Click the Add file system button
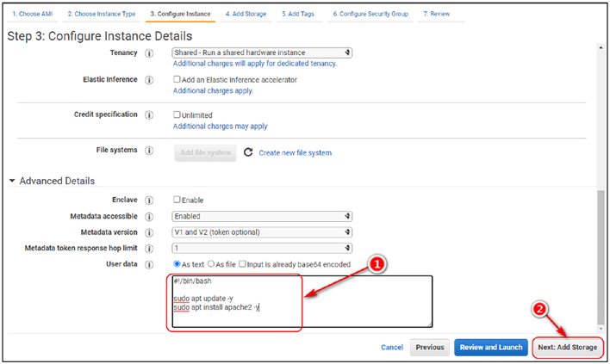 205,152
